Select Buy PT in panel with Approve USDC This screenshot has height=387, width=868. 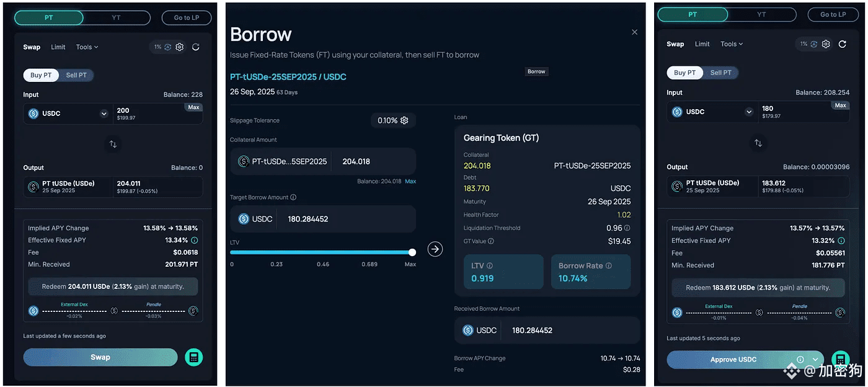tap(684, 73)
